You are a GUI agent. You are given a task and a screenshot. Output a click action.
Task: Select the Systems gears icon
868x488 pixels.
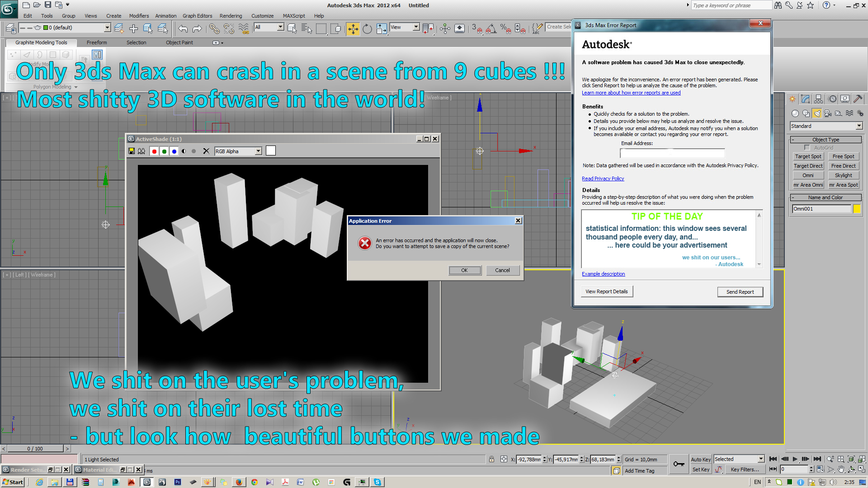[860, 113]
